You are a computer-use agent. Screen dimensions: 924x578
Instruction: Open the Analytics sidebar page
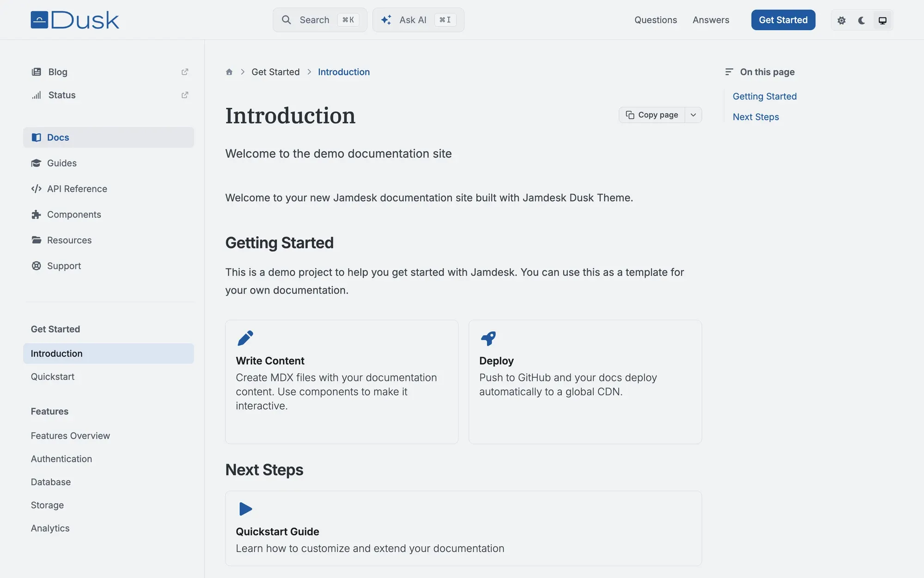click(109, 528)
